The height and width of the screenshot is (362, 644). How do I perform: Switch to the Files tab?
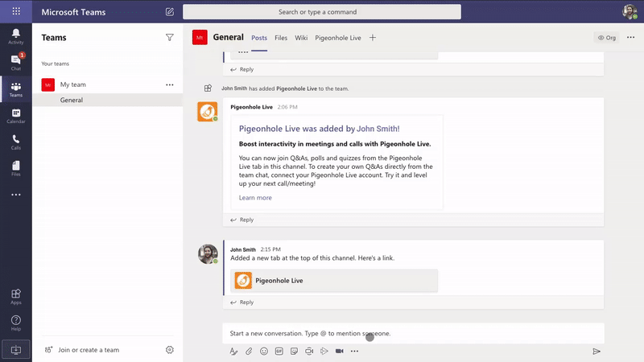pyautogui.click(x=281, y=38)
